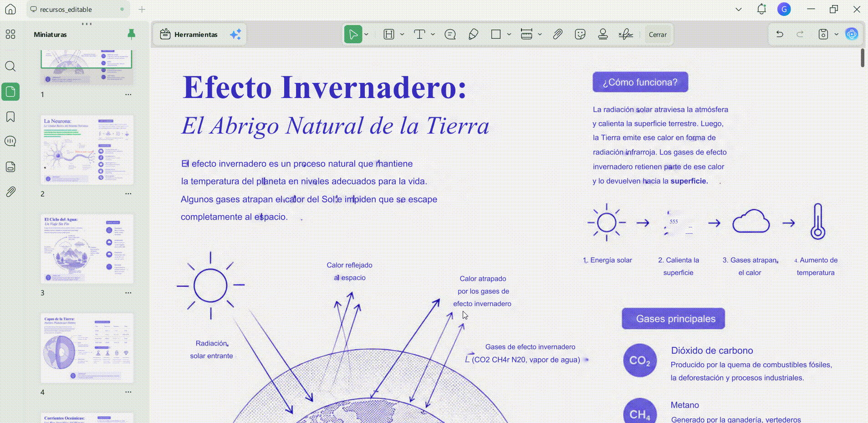This screenshot has width=868, height=423.
Task: Add a sticky note comment
Action: (x=450, y=35)
